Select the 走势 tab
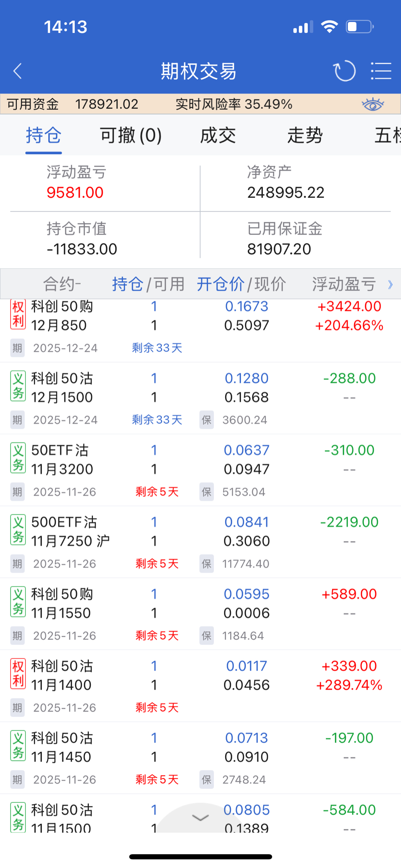This screenshot has height=868, width=401. coord(305,135)
